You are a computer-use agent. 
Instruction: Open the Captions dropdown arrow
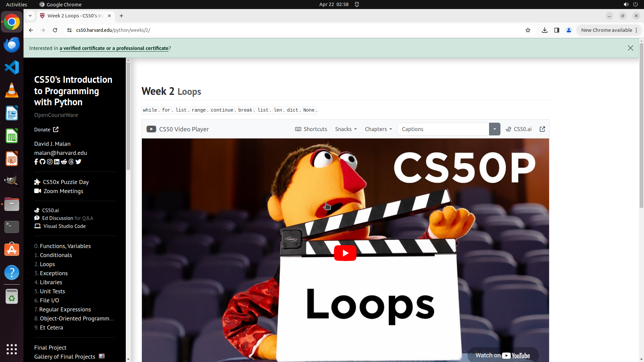click(x=494, y=129)
